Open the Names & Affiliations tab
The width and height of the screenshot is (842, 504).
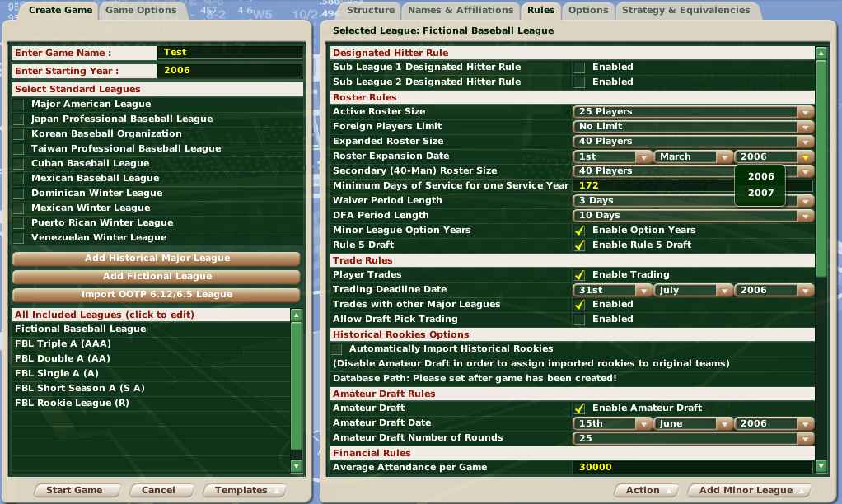pyautogui.click(x=461, y=11)
